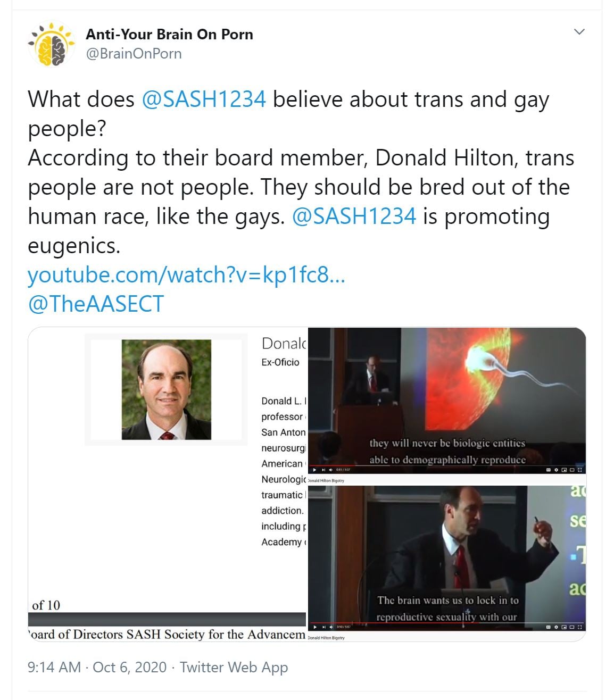The height and width of the screenshot is (700, 614).
Task: Open the Anti-Your Brain On Porn profile name
Action: tap(169, 35)
